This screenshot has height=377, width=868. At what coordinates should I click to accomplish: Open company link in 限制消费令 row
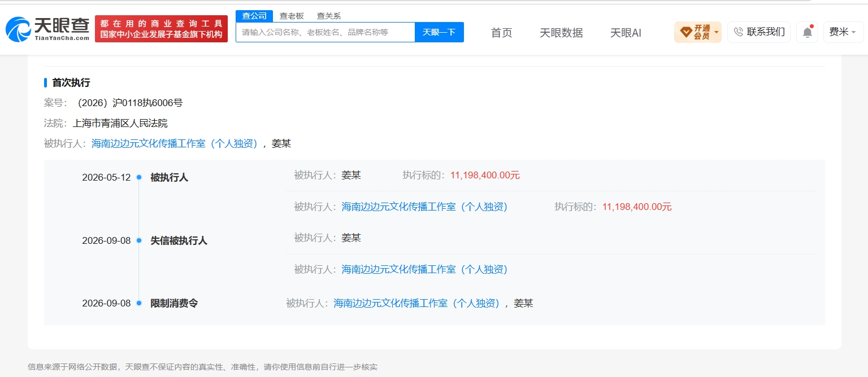pos(416,303)
